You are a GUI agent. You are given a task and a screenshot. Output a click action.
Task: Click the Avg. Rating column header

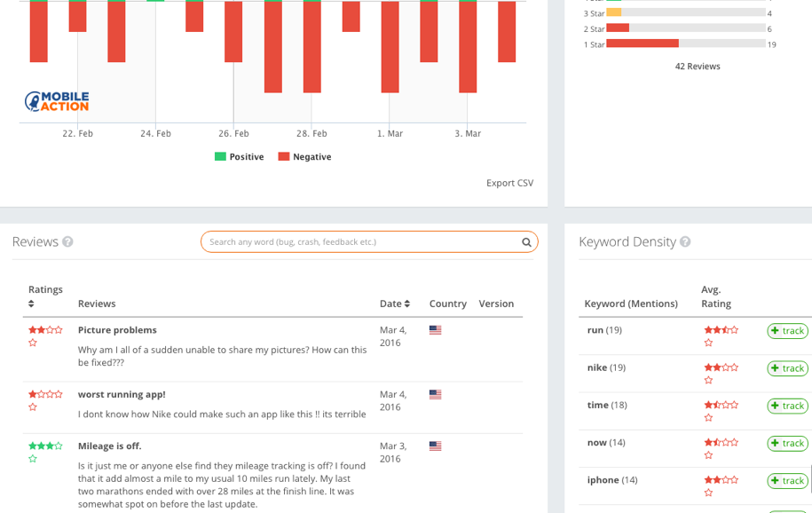point(716,296)
